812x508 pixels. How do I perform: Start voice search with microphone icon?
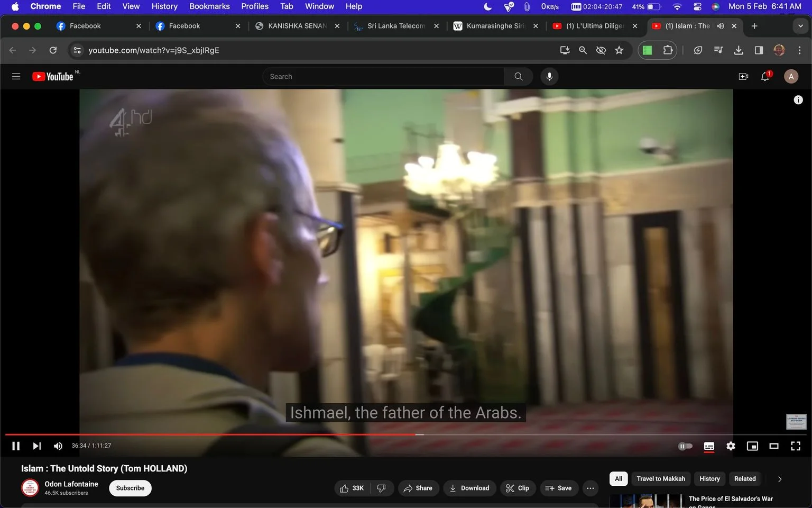[549, 77]
